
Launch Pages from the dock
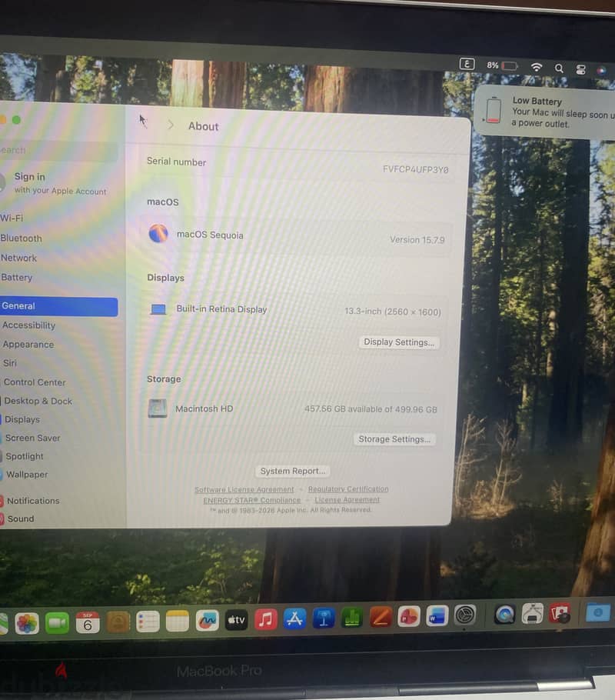tap(381, 618)
